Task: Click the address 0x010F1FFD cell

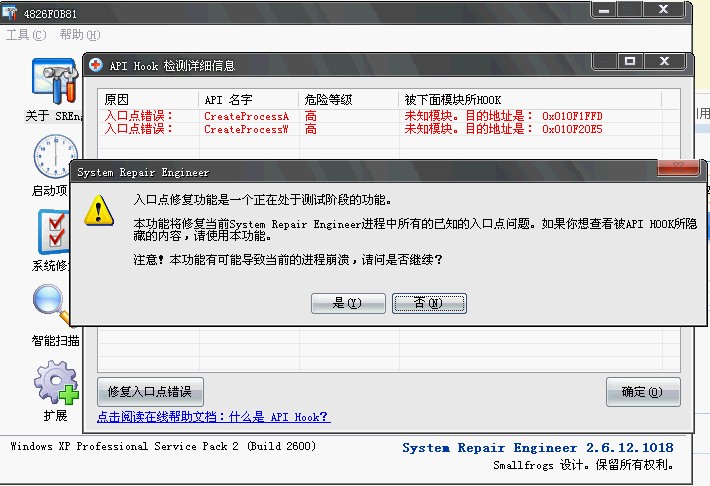Action: coord(572,116)
